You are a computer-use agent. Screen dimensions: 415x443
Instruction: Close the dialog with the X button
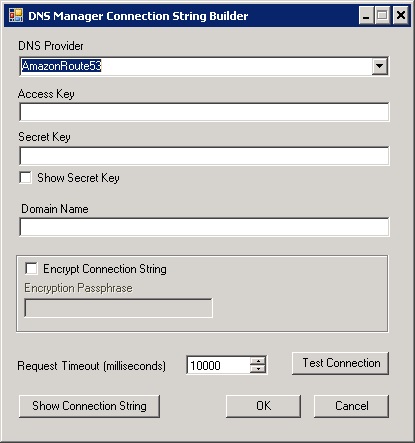(x=400, y=16)
